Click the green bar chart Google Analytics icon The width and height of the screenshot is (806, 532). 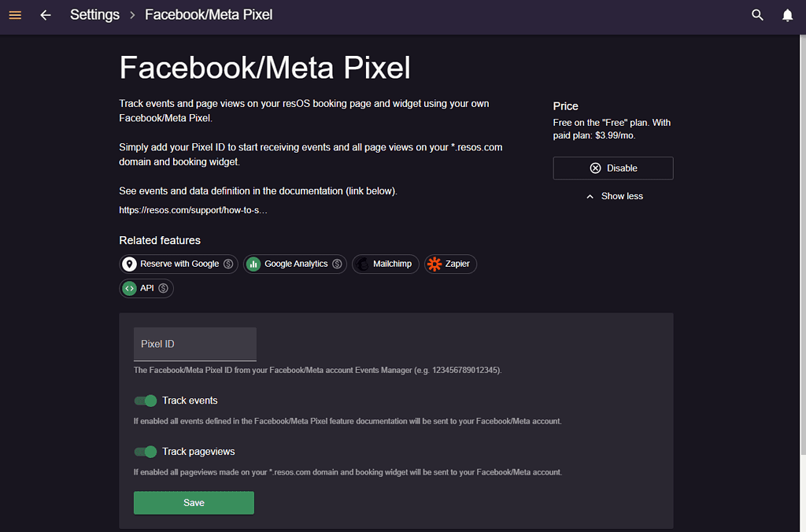click(x=253, y=264)
